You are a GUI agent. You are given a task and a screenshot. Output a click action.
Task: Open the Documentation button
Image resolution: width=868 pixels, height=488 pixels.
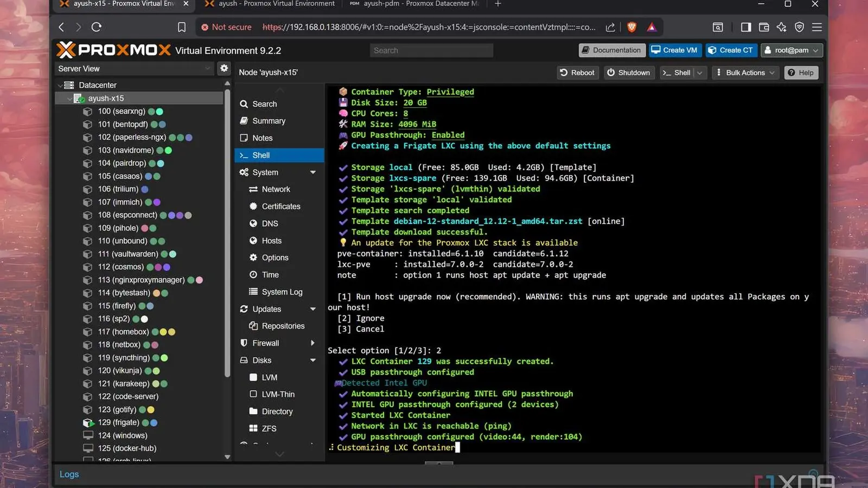coord(612,50)
